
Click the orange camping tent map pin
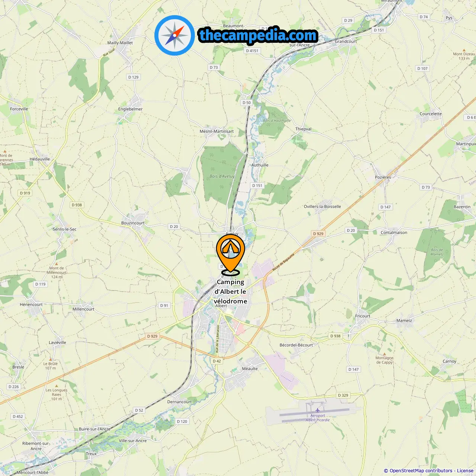coord(231,254)
